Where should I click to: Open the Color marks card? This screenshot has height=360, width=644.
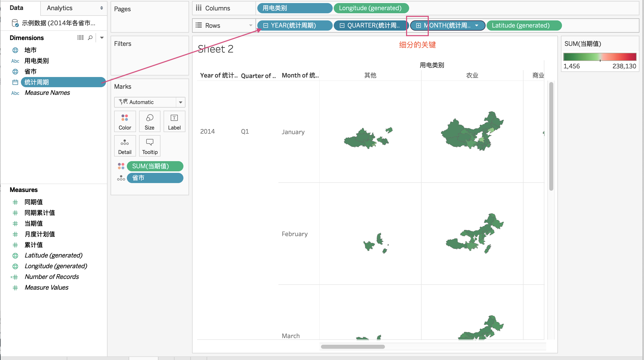[125, 122]
